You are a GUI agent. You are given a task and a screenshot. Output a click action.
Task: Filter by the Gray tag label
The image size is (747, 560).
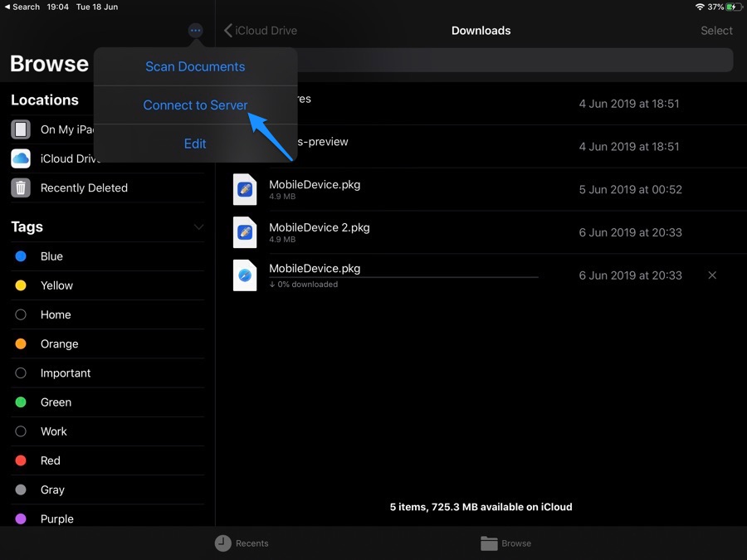coord(52,490)
